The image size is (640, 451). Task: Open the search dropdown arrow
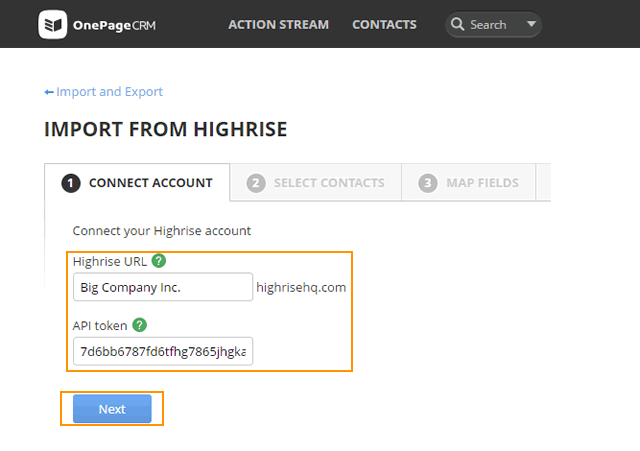point(531,24)
